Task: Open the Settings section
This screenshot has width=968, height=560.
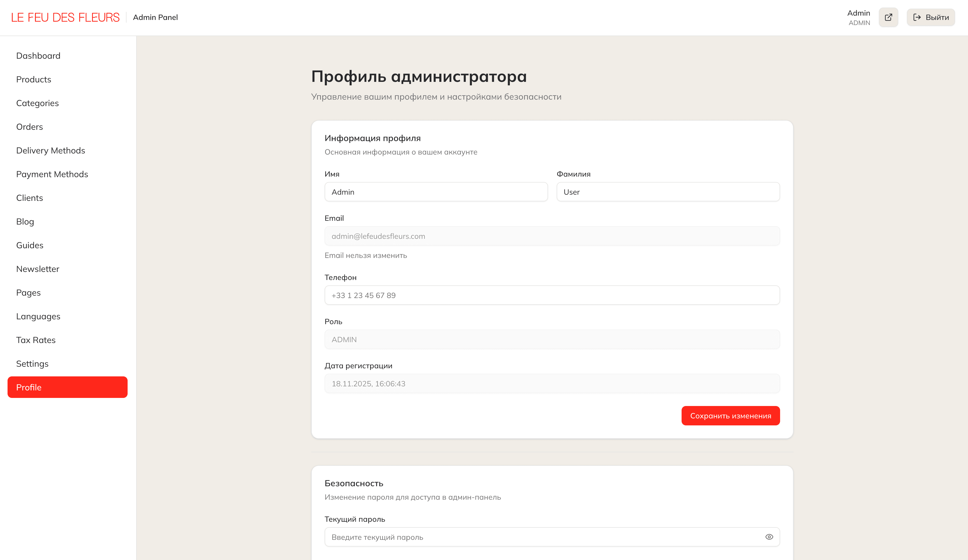Action: pos(32,363)
